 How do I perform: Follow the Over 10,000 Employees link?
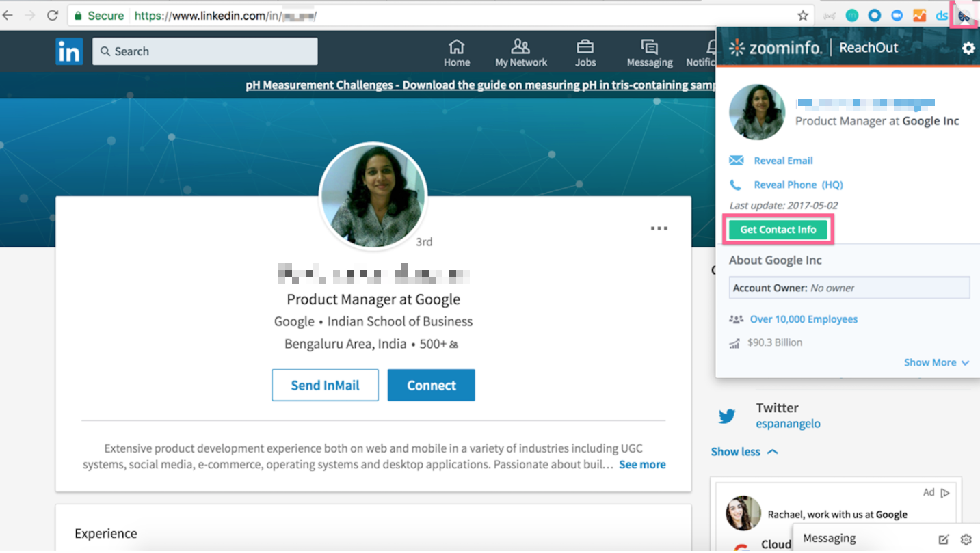click(803, 319)
